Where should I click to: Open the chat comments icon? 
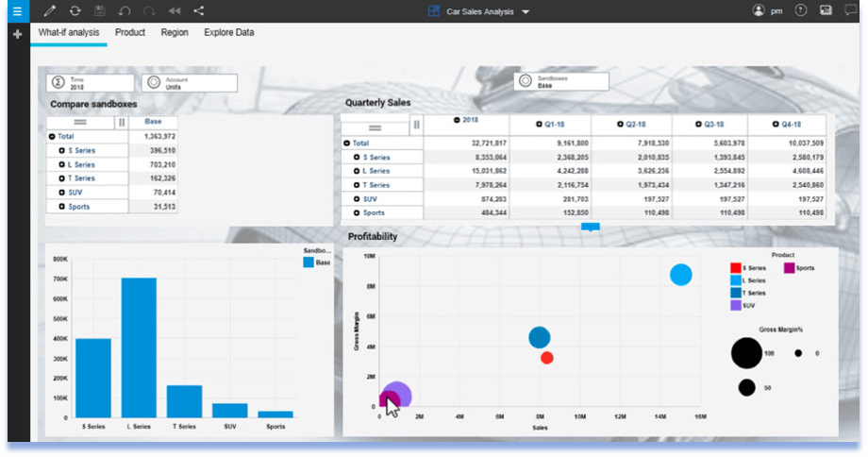pos(850,11)
